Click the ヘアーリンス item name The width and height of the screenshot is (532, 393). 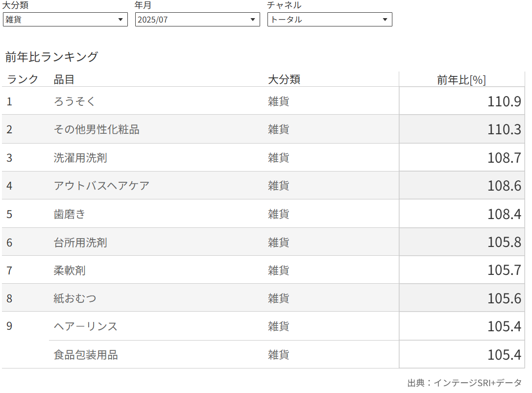coord(86,326)
